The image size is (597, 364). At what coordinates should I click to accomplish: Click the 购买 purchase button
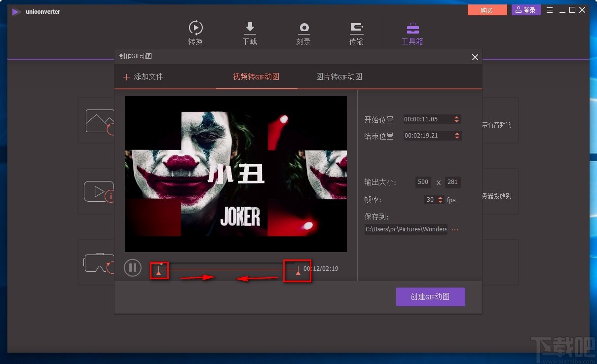(x=487, y=9)
